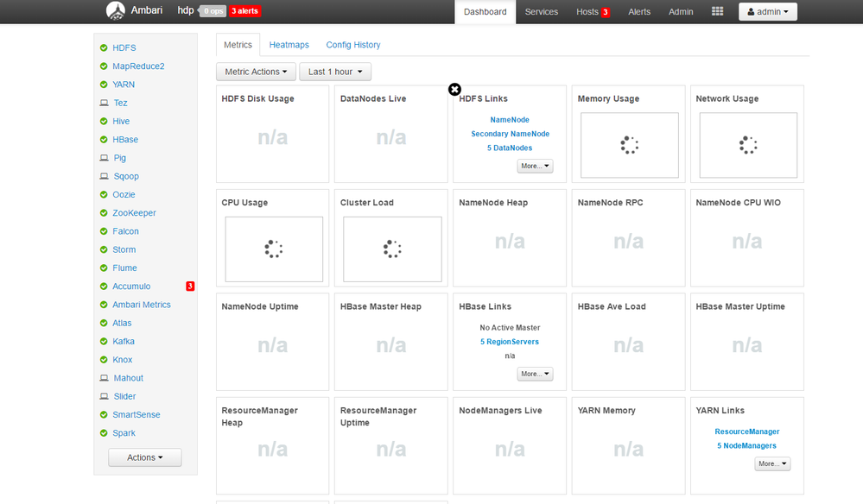Open the NameNode link
The image size is (863, 504).
(510, 120)
